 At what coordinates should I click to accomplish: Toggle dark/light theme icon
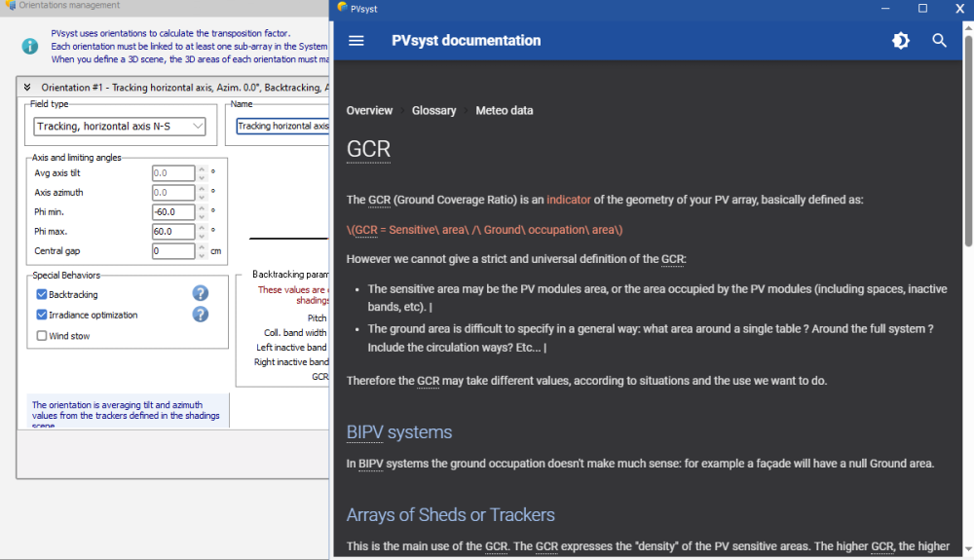[901, 41]
